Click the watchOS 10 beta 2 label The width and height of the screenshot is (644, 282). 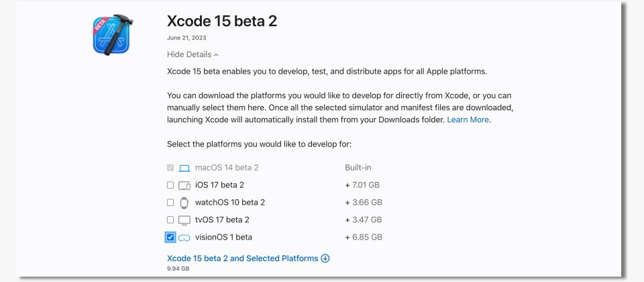230,202
